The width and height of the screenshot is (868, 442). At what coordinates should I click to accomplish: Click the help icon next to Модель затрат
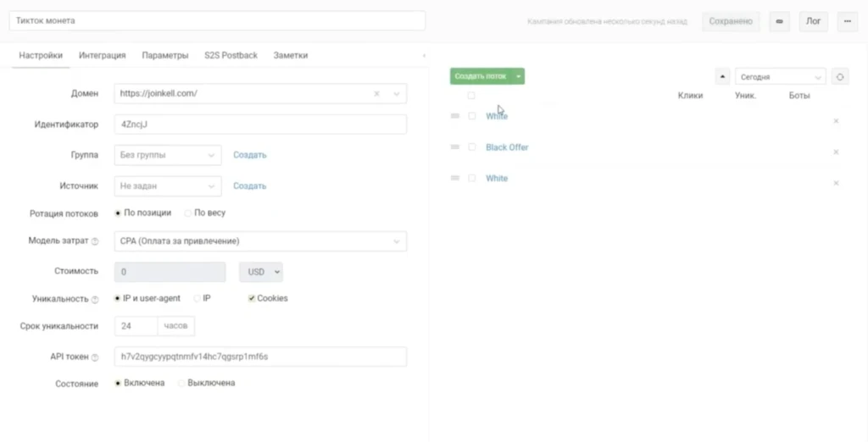(95, 241)
